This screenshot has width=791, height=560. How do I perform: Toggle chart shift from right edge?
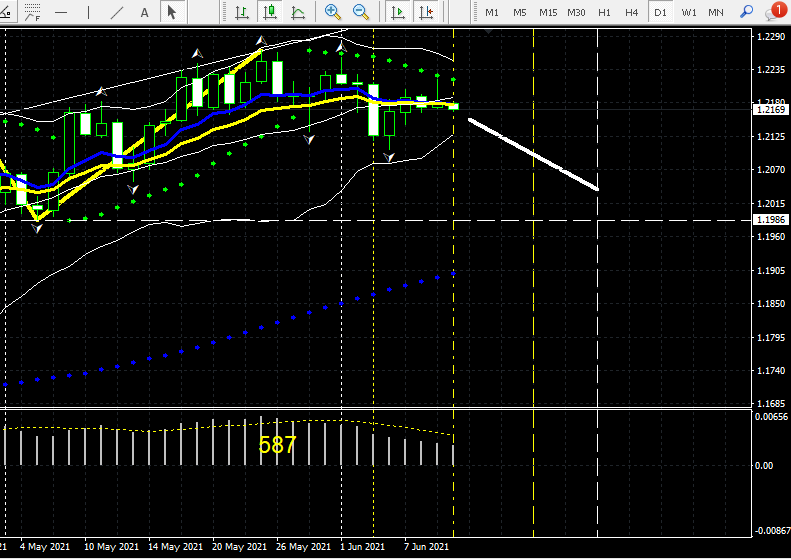click(x=427, y=12)
